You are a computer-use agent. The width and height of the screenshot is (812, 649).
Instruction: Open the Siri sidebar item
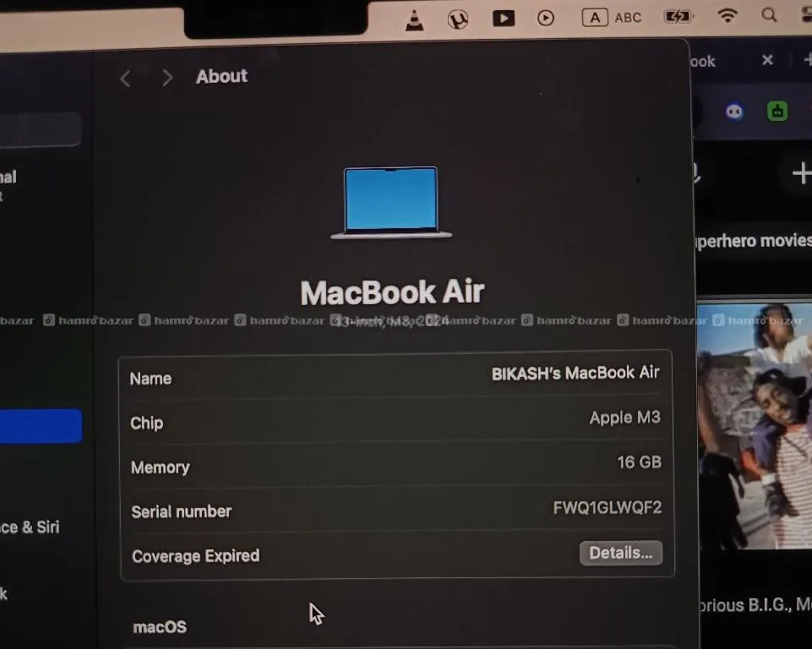click(x=30, y=527)
